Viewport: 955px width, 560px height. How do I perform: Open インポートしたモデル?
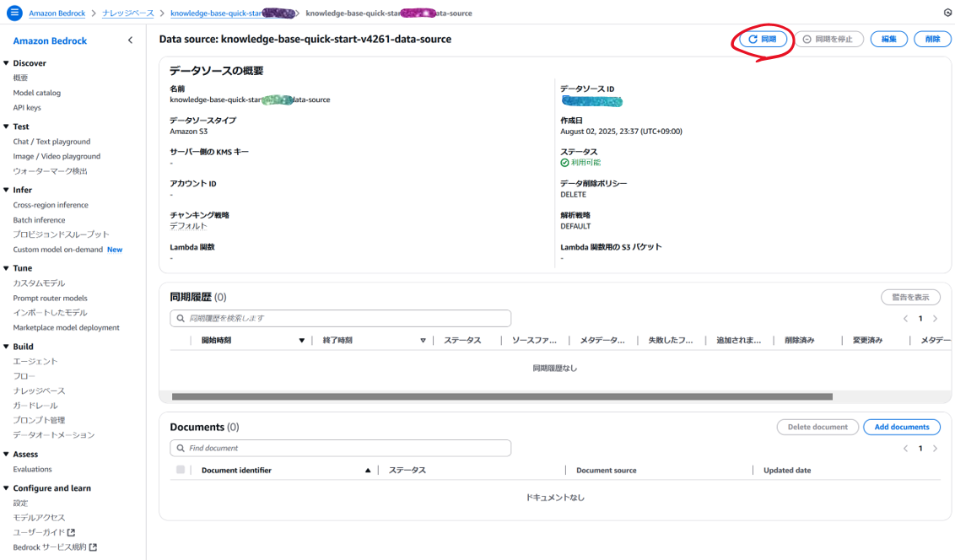tap(50, 312)
